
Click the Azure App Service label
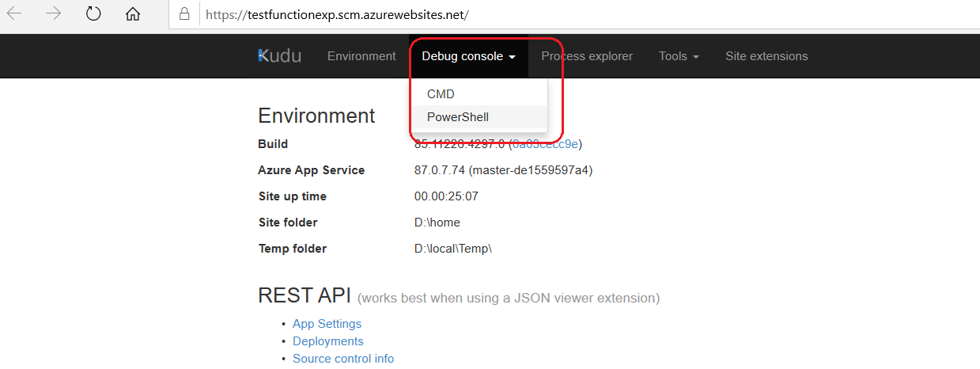[312, 170]
